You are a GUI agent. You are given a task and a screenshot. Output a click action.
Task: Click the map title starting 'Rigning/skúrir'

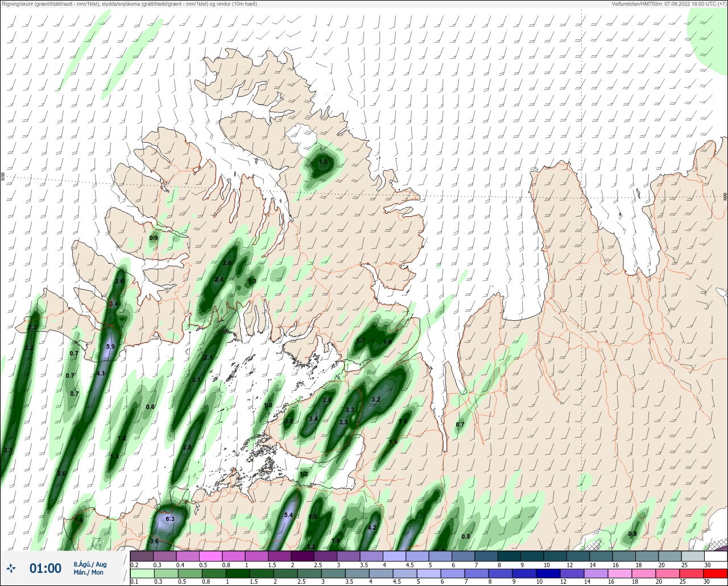(130, 4)
